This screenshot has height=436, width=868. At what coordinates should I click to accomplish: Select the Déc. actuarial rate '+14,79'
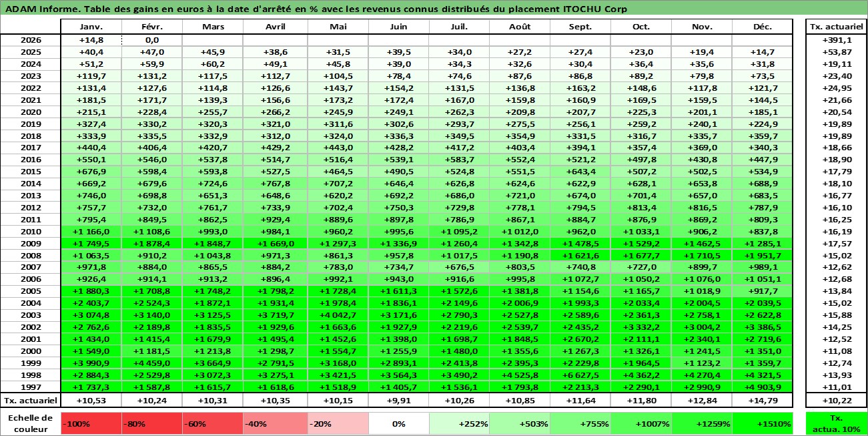point(763,401)
